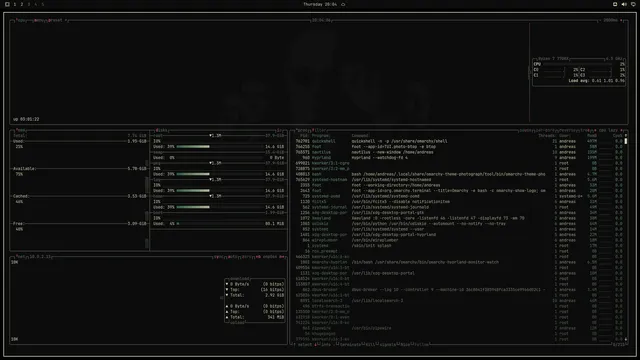Click the net panel label
Viewport: 640px width, 360px height.
click(x=20, y=257)
